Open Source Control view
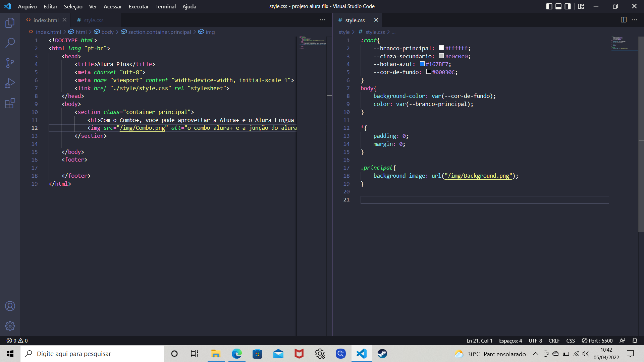644x362 pixels. 10,63
